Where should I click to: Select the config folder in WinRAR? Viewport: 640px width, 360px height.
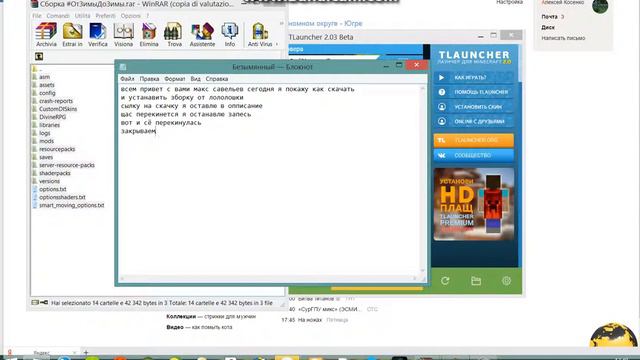tap(47, 93)
